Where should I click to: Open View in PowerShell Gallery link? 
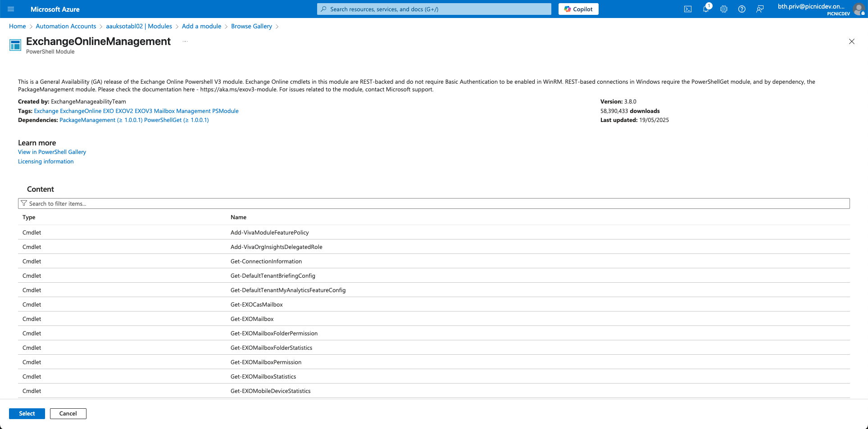(x=52, y=152)
